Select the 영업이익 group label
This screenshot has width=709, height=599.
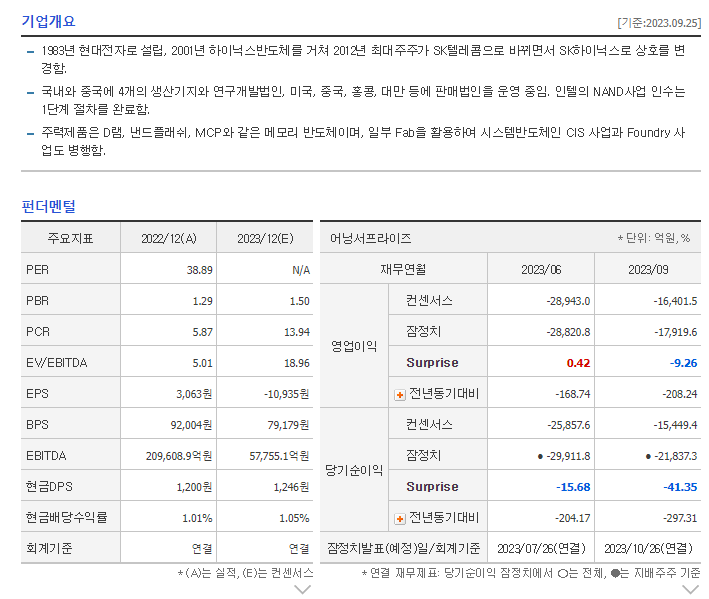(x=354, y=347)
